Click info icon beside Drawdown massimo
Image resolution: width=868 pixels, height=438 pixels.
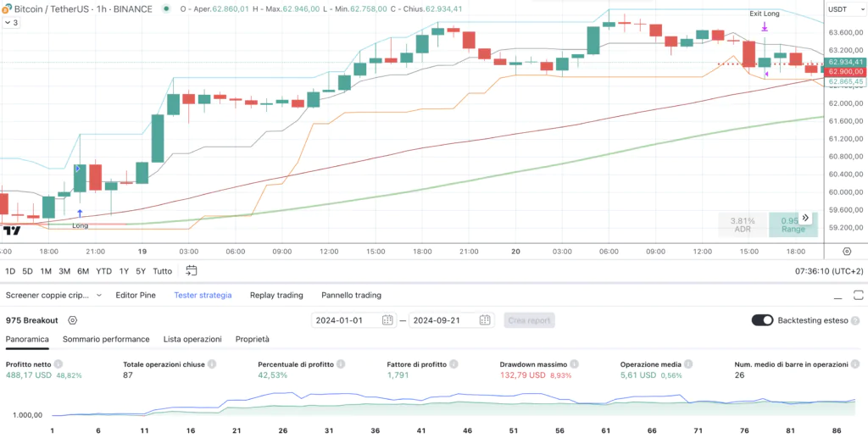tap(574, 364)
